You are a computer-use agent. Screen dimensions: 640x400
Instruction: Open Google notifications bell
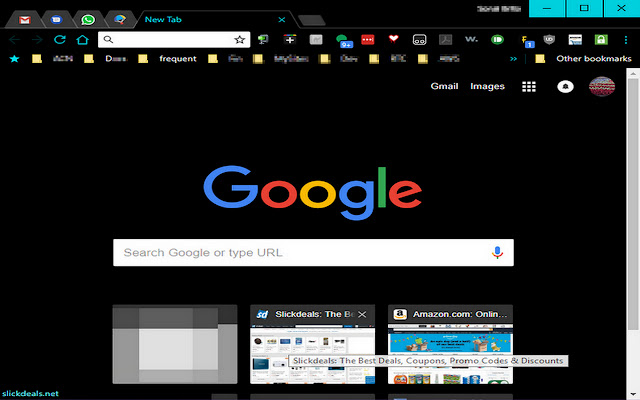[565, 87]
